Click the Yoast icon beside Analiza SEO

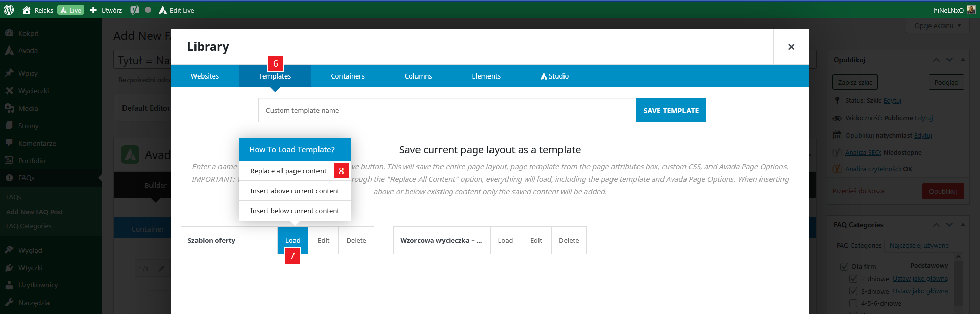click(x=837, y=152)
